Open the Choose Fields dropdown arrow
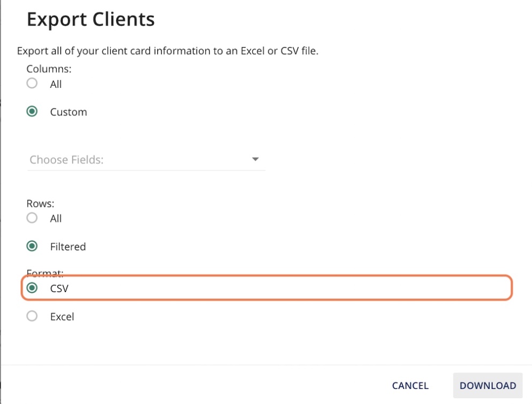The image size is (532, 404). (255, 159)
